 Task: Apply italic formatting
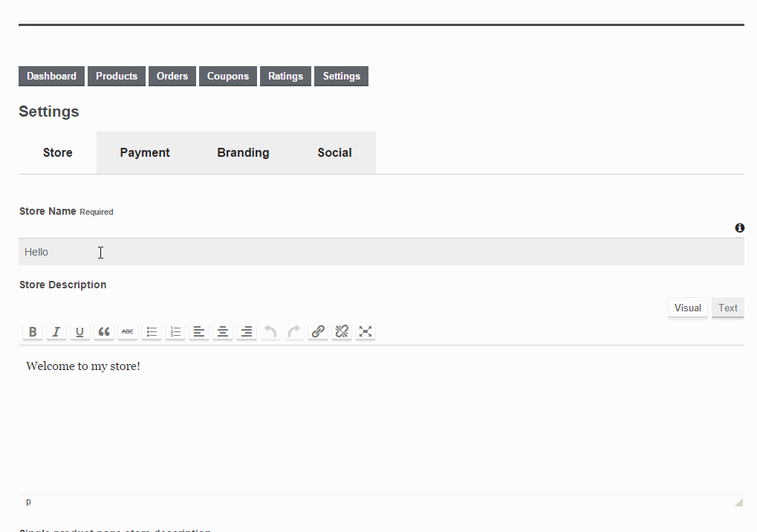[56, 331]
